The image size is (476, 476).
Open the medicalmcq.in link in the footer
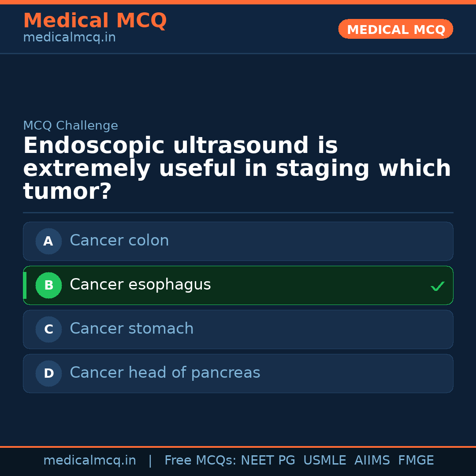click(x=89, y=461)
